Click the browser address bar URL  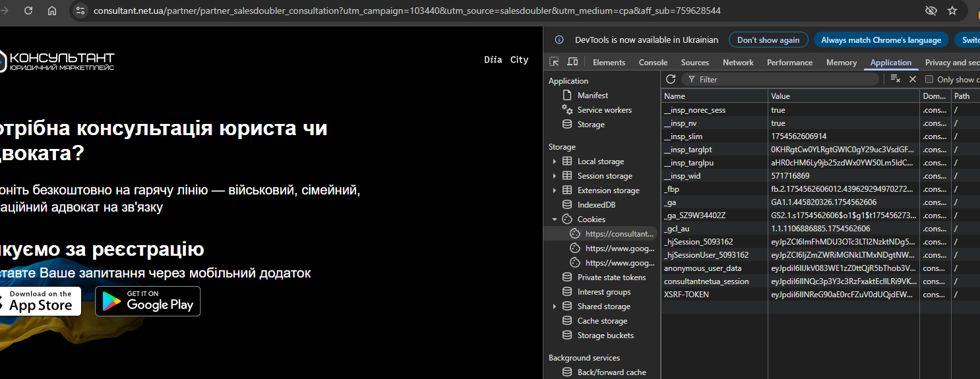(x=407, y=11)
